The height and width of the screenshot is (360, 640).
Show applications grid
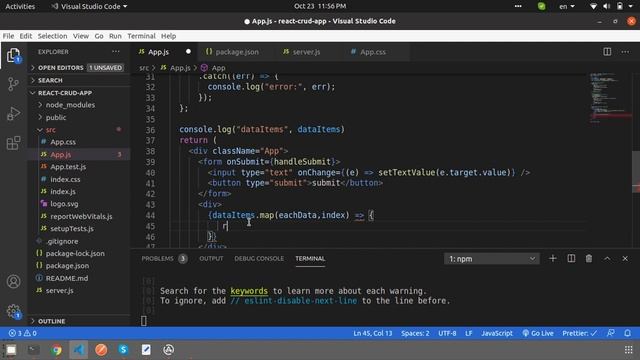629,350
